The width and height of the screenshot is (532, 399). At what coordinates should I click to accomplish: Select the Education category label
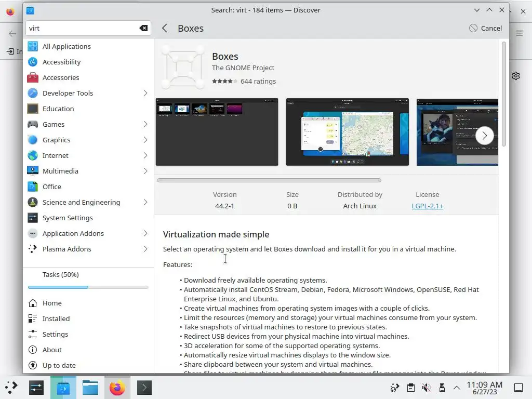pos(58,109)
